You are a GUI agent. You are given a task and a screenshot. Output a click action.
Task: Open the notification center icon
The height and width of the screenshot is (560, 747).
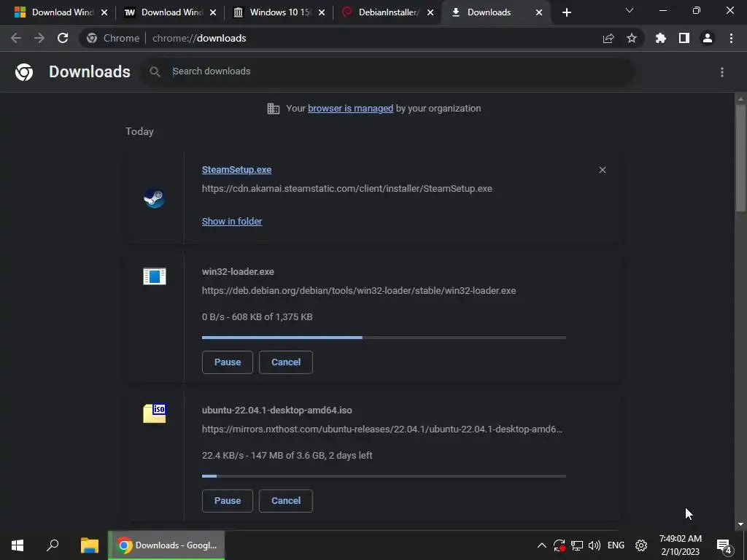click(x=724, y=546)
